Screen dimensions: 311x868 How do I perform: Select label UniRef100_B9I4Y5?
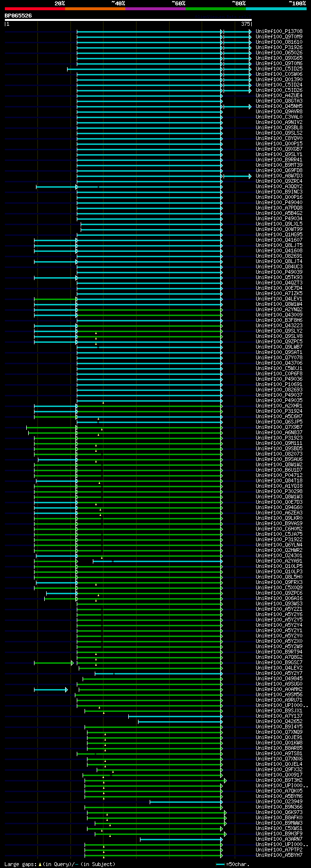click(x=279, y=727)
